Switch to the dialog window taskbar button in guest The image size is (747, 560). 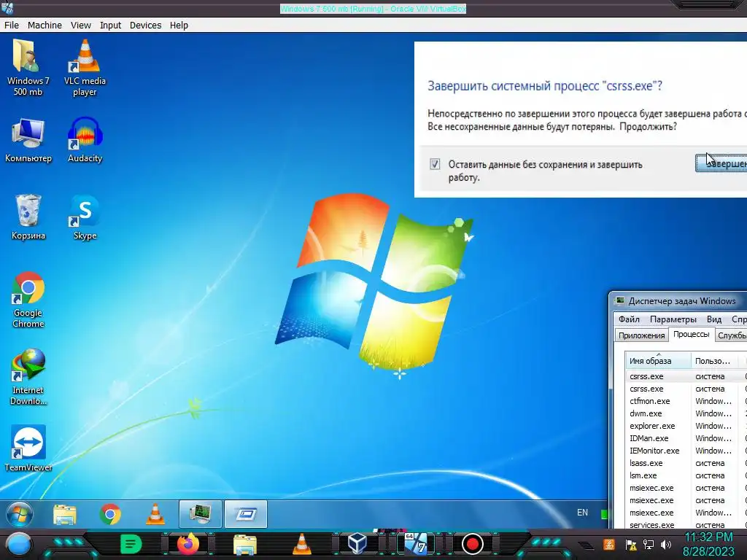pos(246,514)
